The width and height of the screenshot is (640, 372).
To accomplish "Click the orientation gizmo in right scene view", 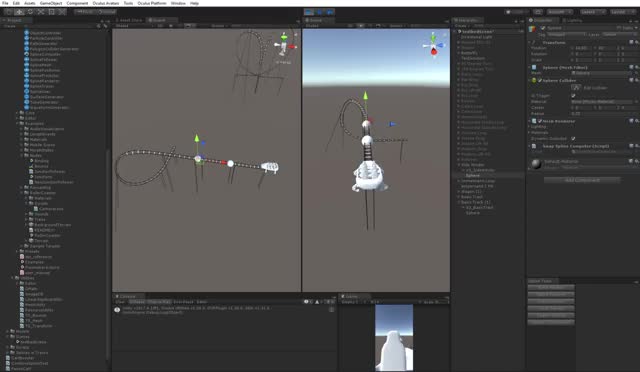I will coord(433,45).
